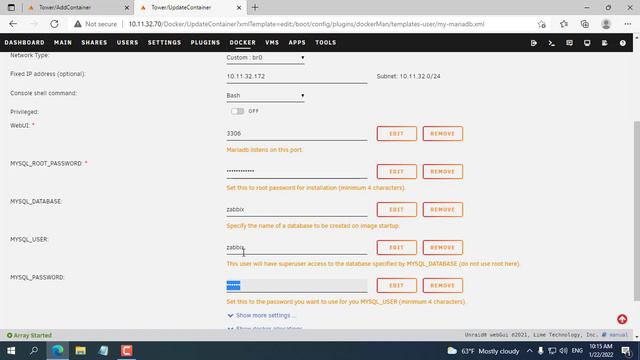The image size is (640, 360).
Task: Open the DOCKER menu
Action: [x=242, y=42]
